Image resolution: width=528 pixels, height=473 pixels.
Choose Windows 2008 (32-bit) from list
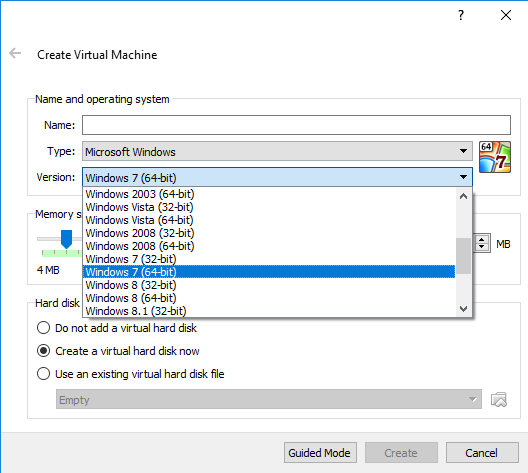tap(269, 233)
